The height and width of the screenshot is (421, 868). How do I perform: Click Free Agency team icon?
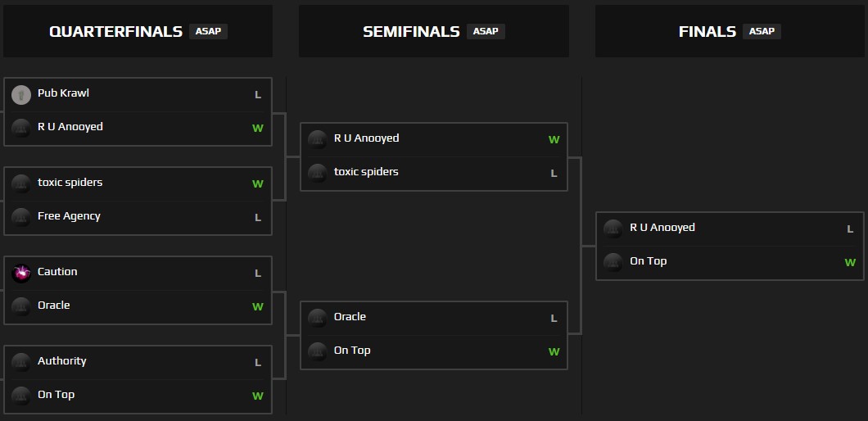[x=21, y=217]
